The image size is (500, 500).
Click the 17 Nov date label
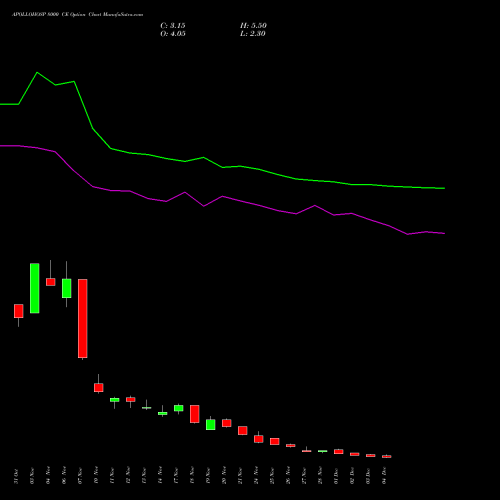tap(176, 476)
